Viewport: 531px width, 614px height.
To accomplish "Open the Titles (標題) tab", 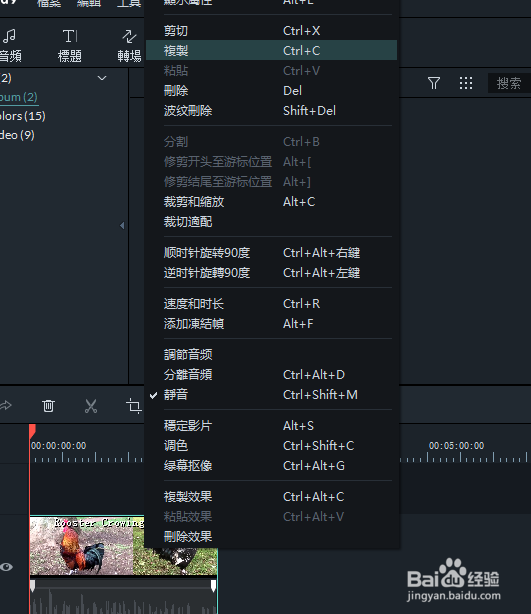I will point(70,45).
